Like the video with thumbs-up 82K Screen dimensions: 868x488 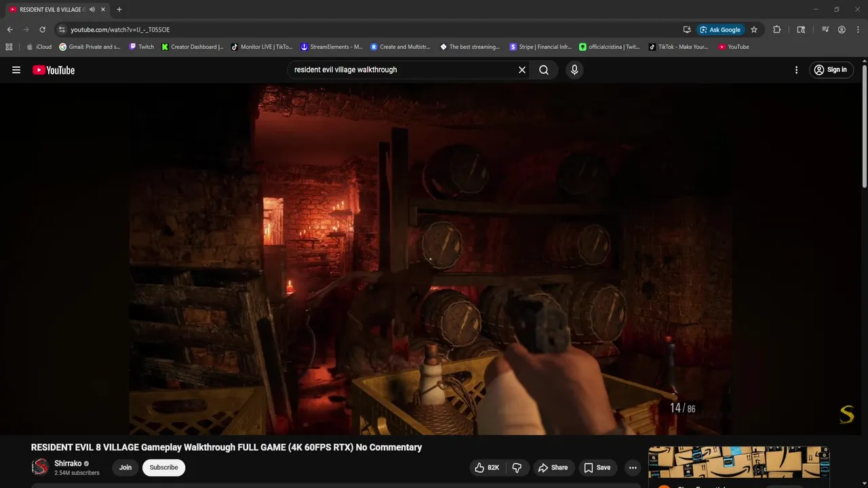(x=487, y=468)
